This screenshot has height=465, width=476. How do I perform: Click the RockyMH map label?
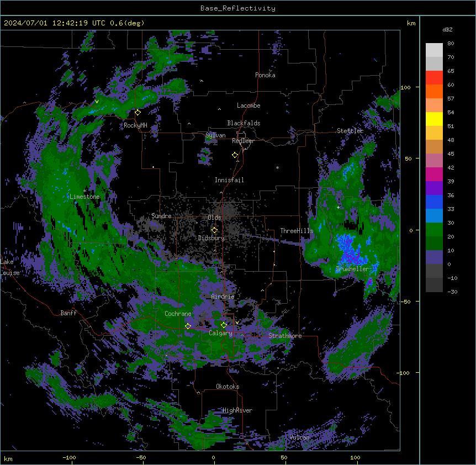(x=135, y=125)
